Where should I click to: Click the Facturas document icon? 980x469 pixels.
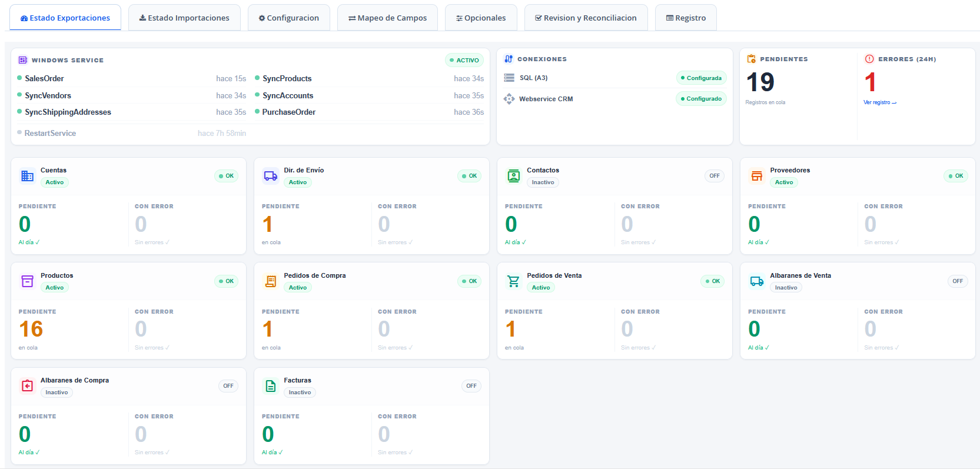(271, 385)
